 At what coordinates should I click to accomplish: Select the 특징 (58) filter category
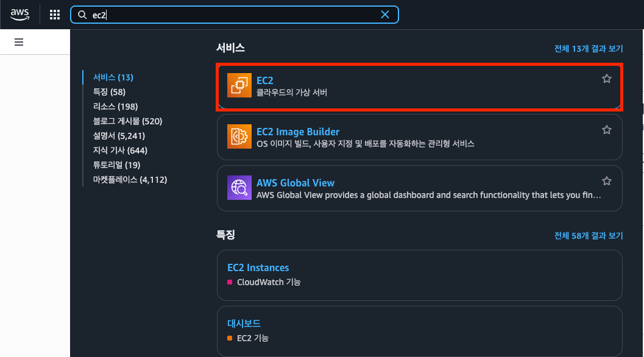109,92
